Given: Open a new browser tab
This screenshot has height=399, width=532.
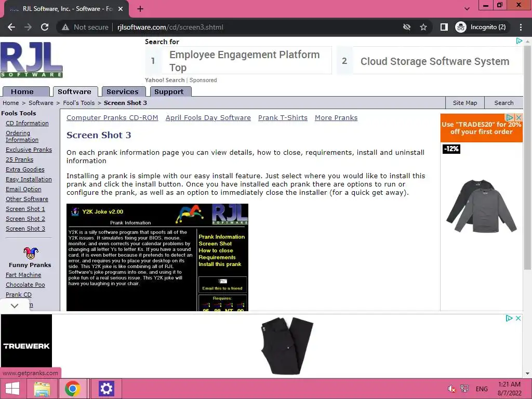Looking at the screenshot, I should tap(140, 9).
